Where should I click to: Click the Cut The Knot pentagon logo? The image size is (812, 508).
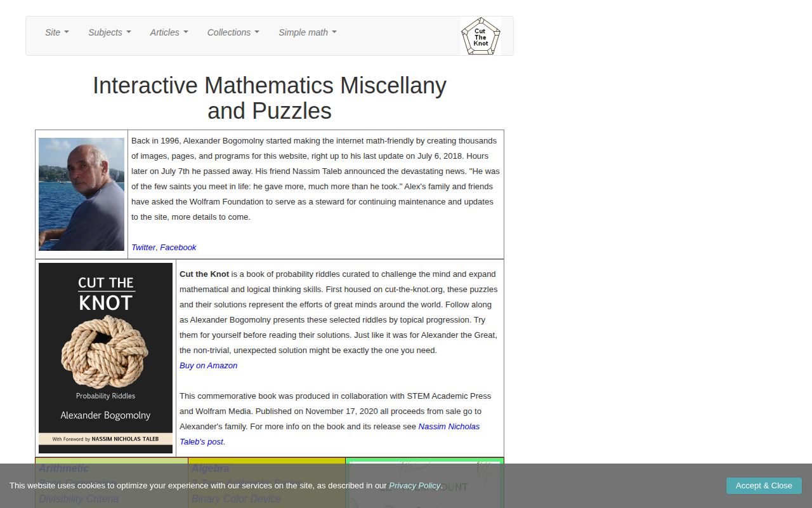(480, 36)
